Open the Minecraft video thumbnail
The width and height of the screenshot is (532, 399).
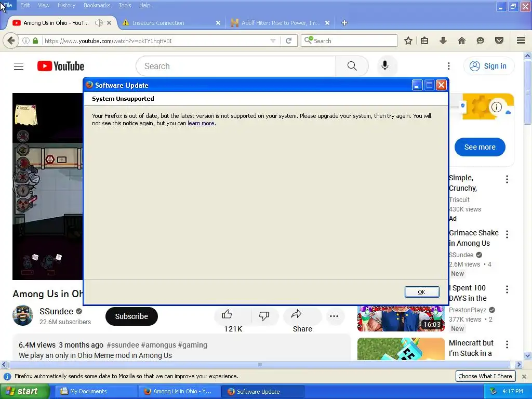(x=401, y=349)
